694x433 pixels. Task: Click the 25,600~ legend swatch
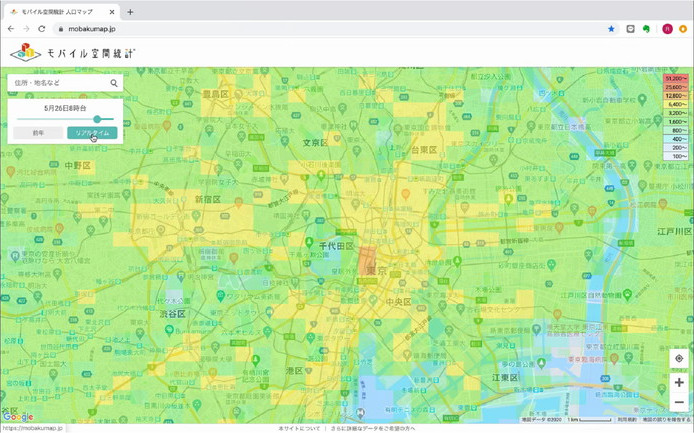point(675,87)
